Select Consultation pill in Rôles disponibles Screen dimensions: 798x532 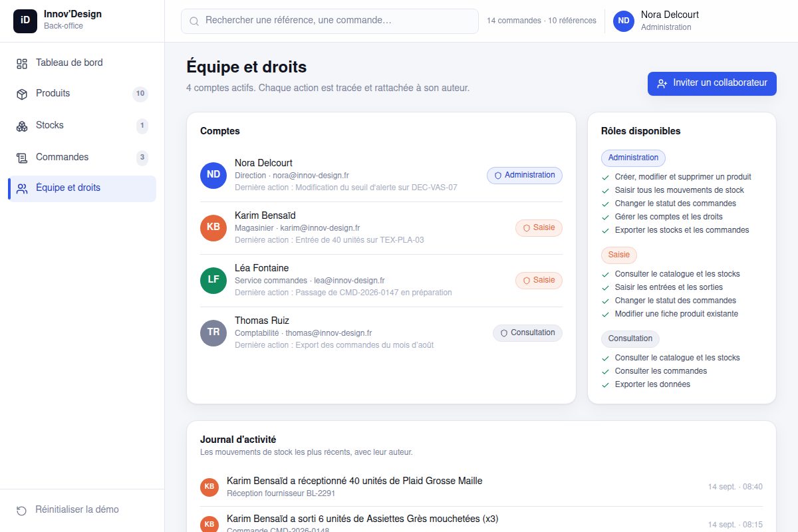coord(630,339)
